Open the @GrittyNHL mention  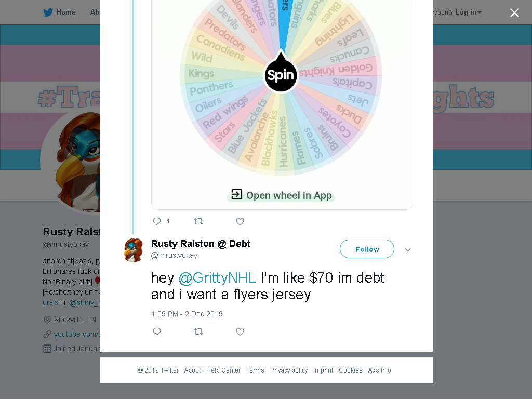tap(217, 278)
